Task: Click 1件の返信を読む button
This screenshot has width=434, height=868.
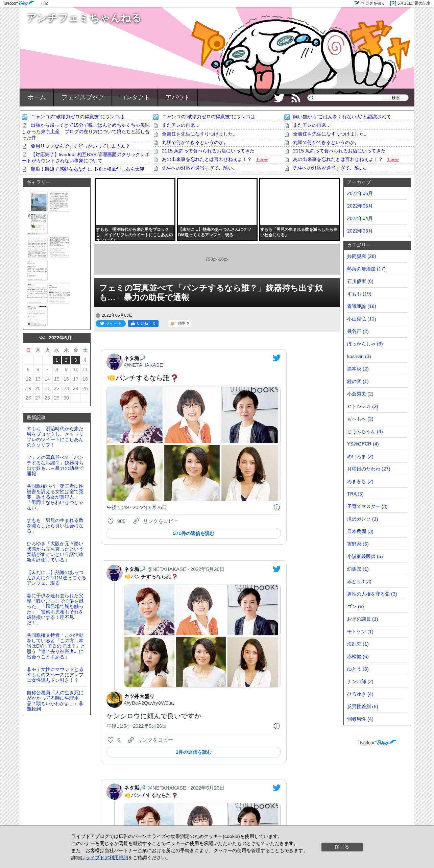Action: click(x=193, y=752)
